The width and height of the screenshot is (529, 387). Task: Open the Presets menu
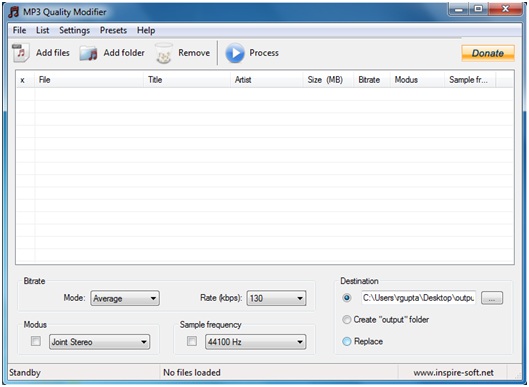click(x=113, y=30)
